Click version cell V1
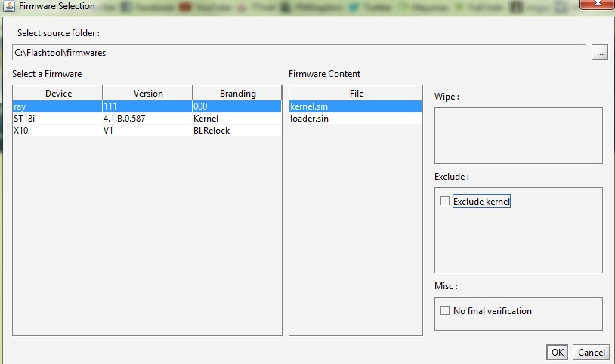Image resolution: width=615 pixels, height=364 pixels. [x=147, y=131]
